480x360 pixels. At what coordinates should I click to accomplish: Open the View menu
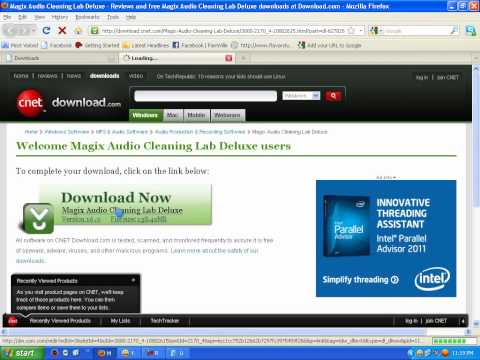(40, 17)
